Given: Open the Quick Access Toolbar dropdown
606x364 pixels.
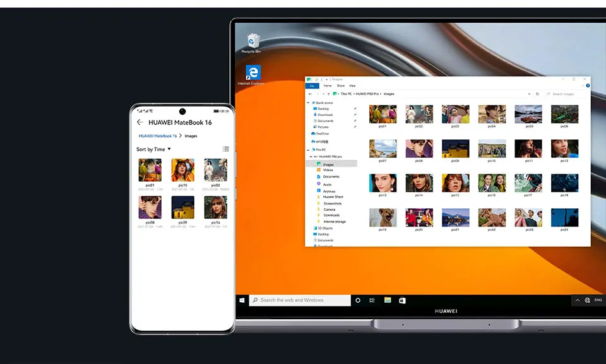Looking at the screenshot, I should coord(326,79).
